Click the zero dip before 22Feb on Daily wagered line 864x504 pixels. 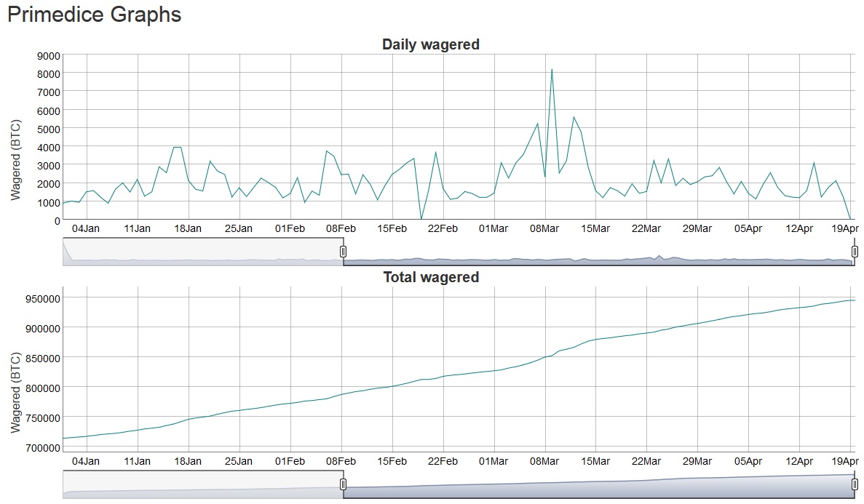[x=421, y=219]
